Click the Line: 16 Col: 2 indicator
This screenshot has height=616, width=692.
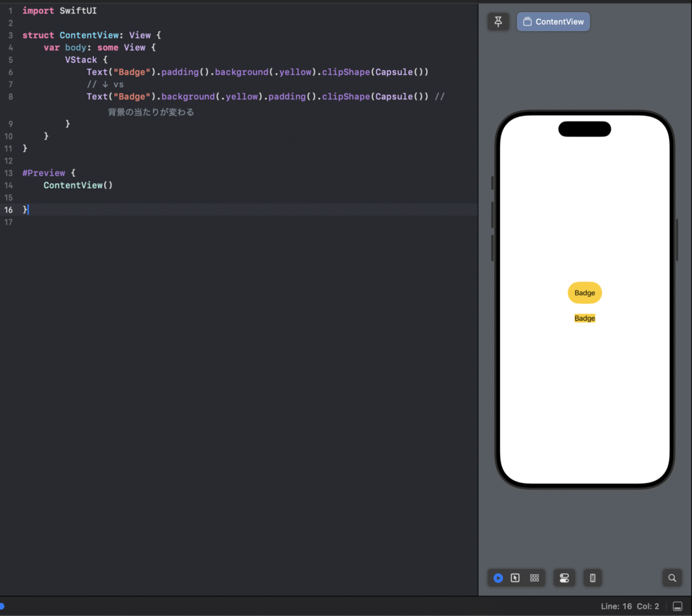tap(630, 607)
